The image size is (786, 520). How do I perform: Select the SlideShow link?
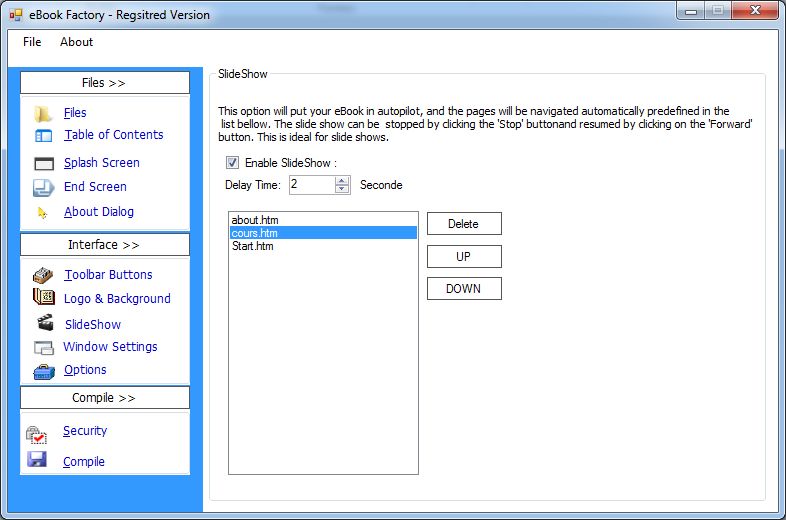[93, 324]
